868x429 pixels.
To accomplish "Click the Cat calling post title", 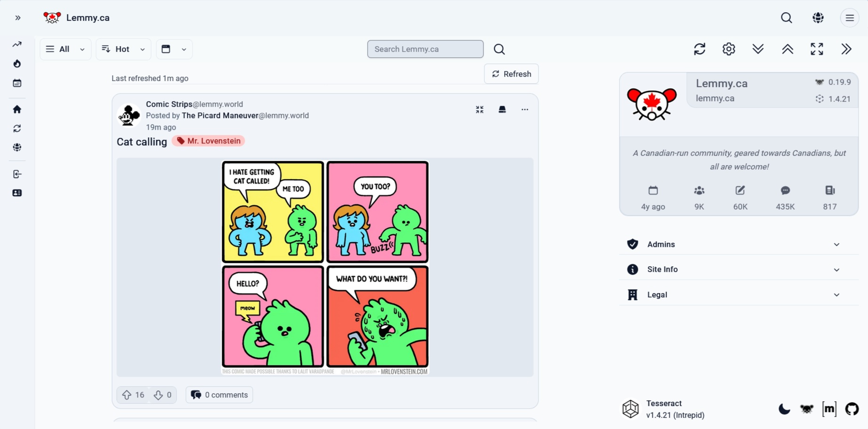I will point(142,142).
